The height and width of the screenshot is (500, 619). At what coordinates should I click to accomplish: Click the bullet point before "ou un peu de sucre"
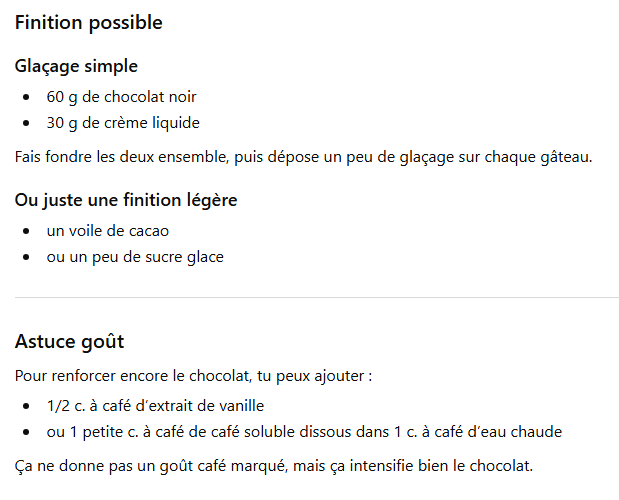(x=26, y=258)
